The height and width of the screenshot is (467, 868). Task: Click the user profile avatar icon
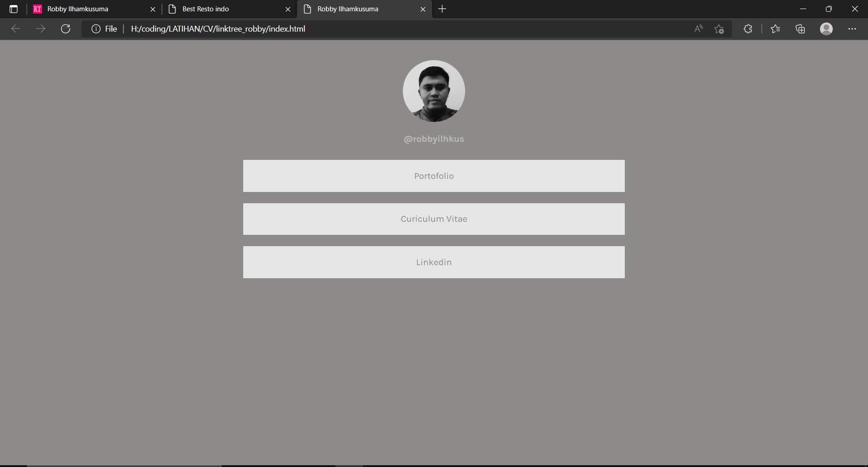tap(826, 29)
